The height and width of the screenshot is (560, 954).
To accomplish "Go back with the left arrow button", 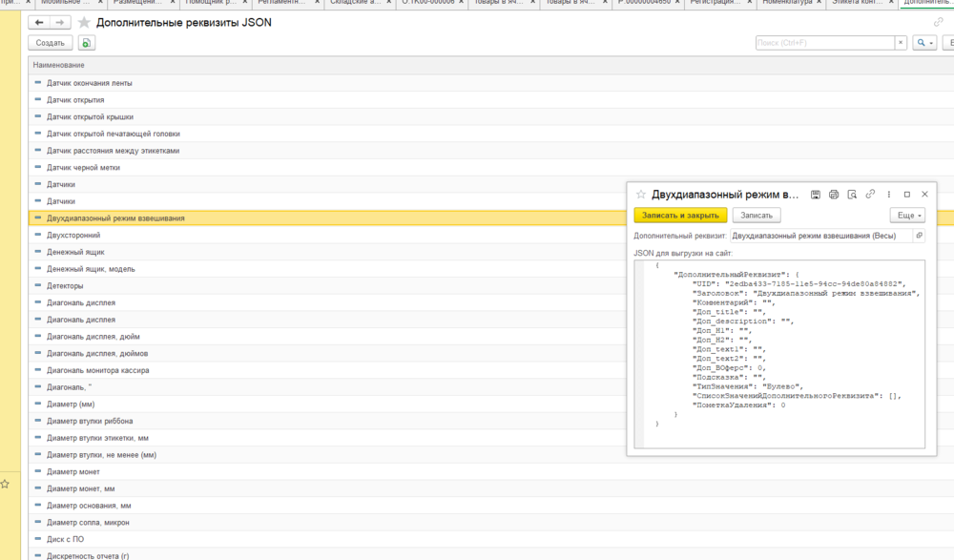I will [39, 22].
